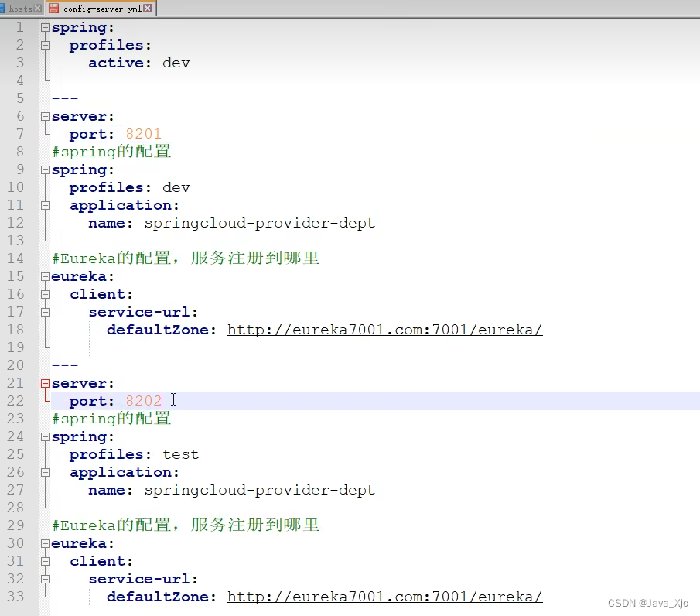Click the 'server:' key on line 6
Image resolution: width=700 pixels, height=616 pixels.
click(83, 117)
